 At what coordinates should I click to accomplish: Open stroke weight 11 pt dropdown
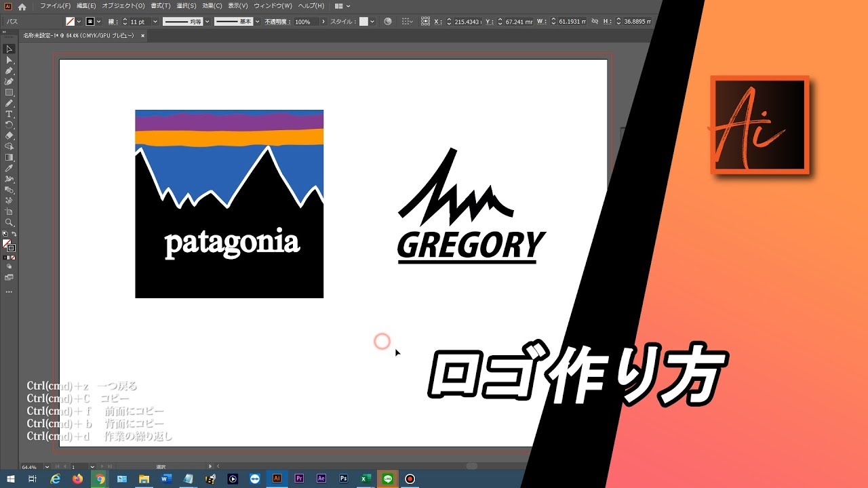pos(155,22)
